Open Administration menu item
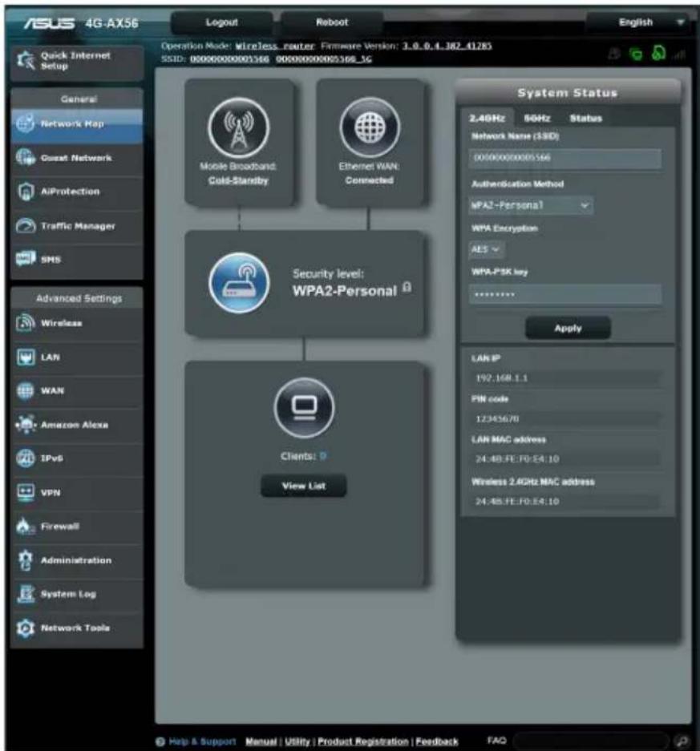Image resolution: width=700 pixels, height=751 pixels. [x=77, y=560]
